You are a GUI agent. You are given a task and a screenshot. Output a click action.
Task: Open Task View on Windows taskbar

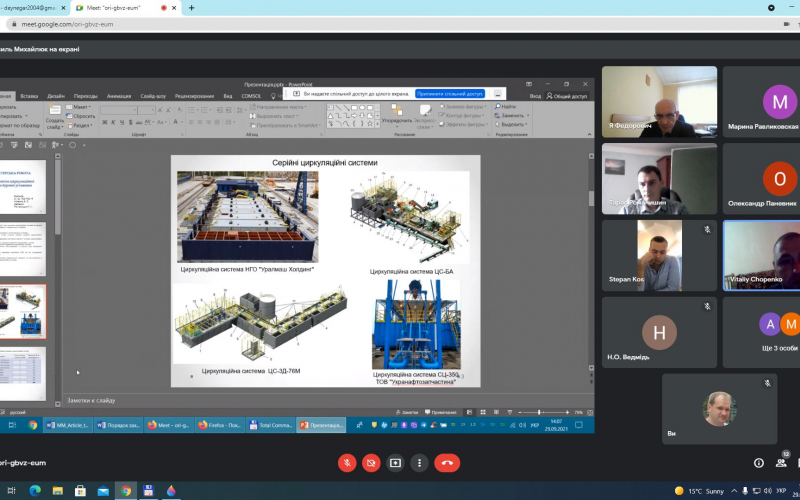(x=12, y=491)
